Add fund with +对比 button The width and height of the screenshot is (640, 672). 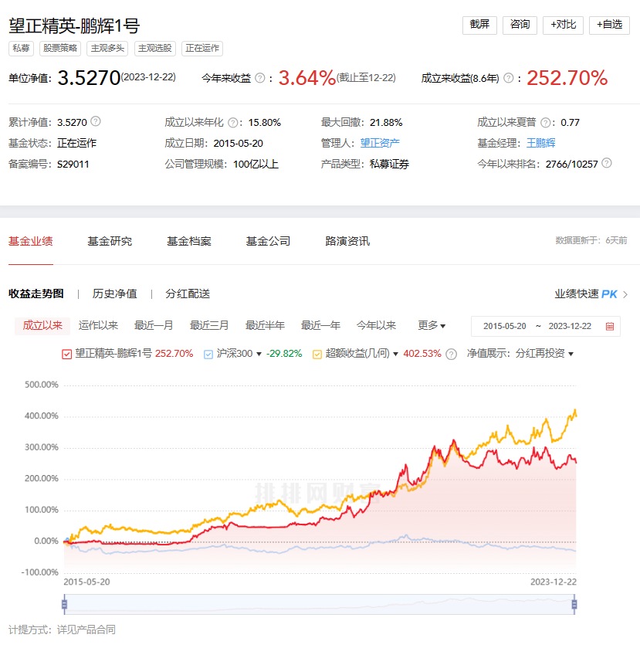pyautogui.click(x=563, y=25)
